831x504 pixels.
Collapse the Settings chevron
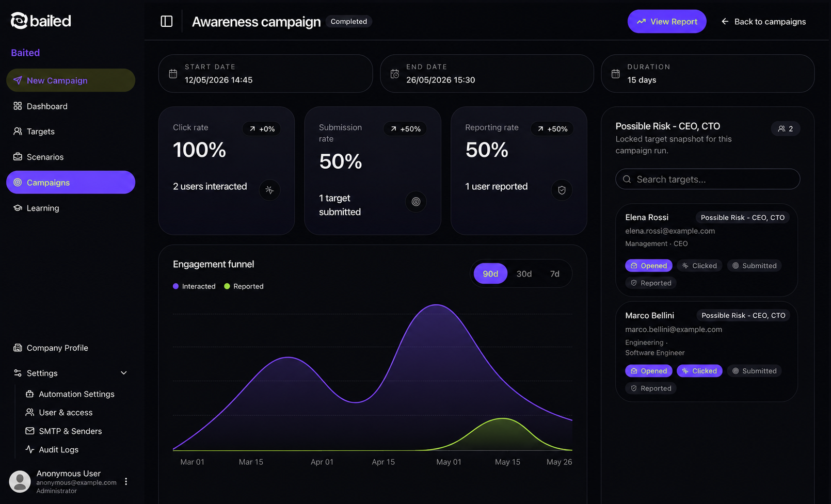124,373
